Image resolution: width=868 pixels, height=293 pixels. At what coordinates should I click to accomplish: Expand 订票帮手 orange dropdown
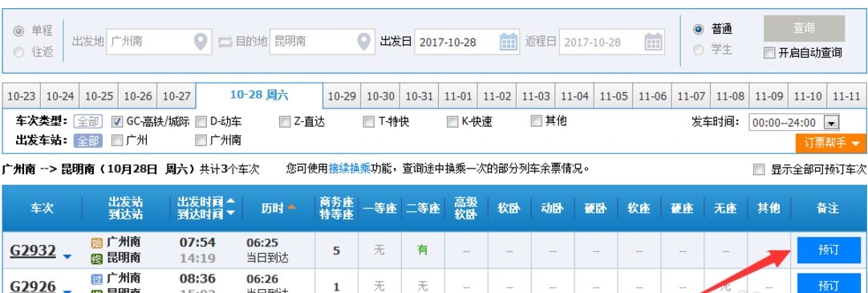click(x=831, y=143)
